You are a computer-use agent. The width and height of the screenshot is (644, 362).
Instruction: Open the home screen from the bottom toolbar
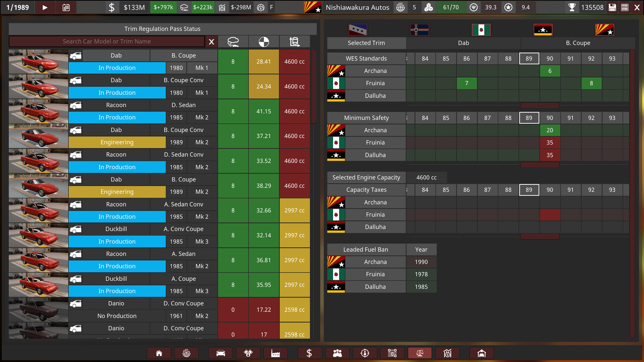159,353
